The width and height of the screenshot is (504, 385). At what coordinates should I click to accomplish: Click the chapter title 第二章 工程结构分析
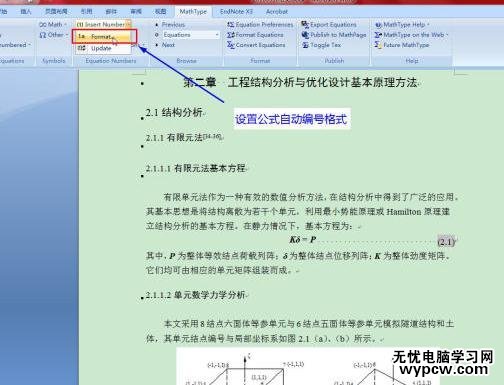300,82
